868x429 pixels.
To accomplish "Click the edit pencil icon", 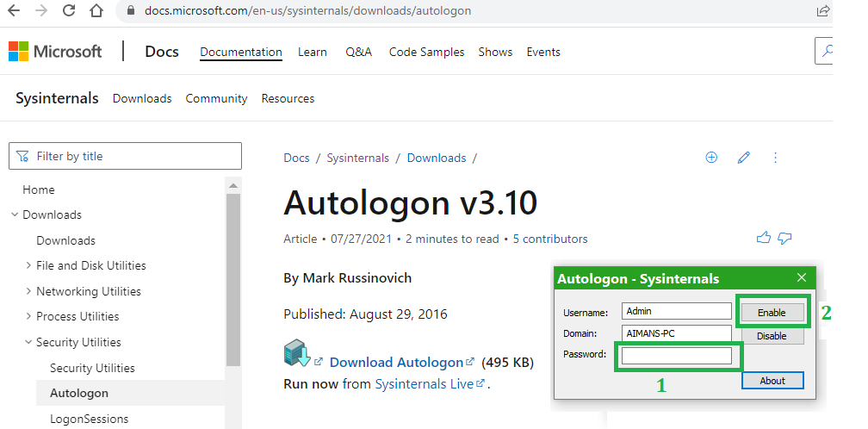I will click(744, 158).
